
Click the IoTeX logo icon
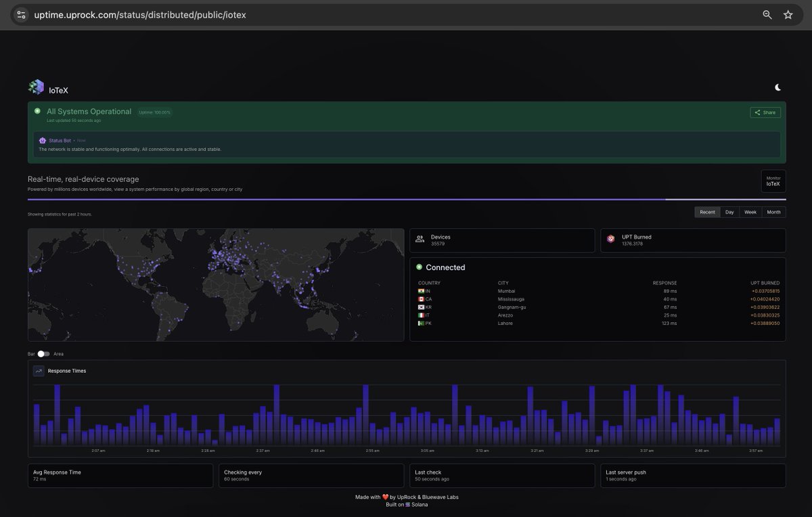pos(36,87)
